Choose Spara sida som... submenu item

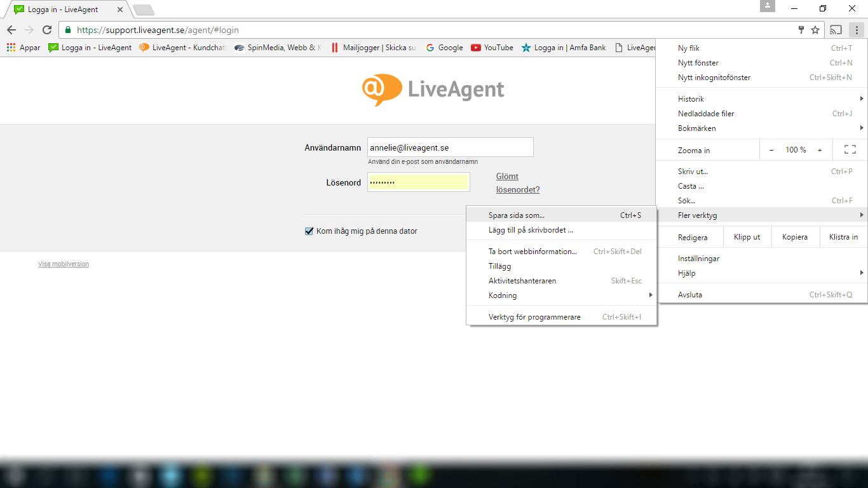coord(562,215)
